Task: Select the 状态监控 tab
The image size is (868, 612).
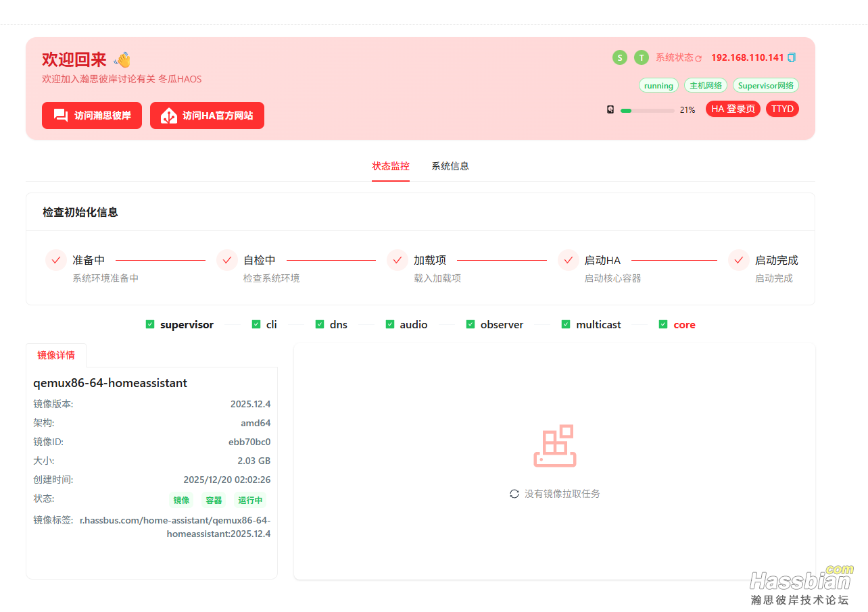Action: coord(391,166)
